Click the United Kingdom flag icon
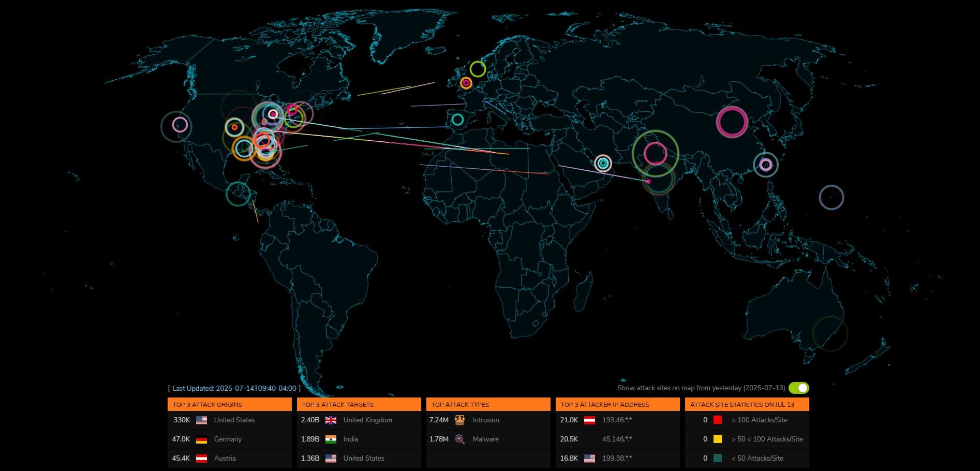The height and width of the screenshot is (471, 980). pyautogui.click(x=331, y=420)
